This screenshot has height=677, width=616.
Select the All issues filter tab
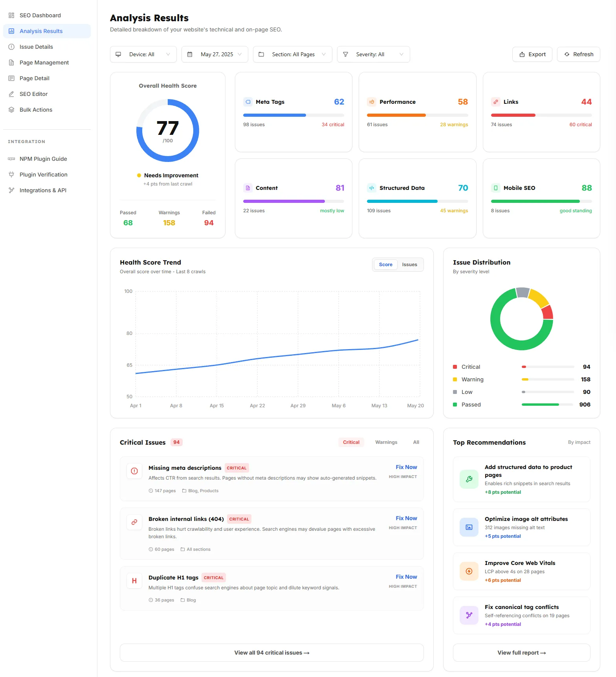(x=416, y=442)
